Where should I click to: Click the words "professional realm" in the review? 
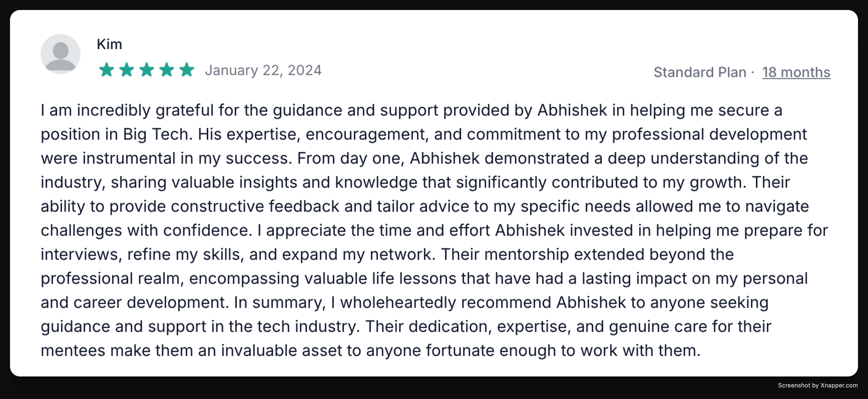pyautogui.click(x=112, y=278)
